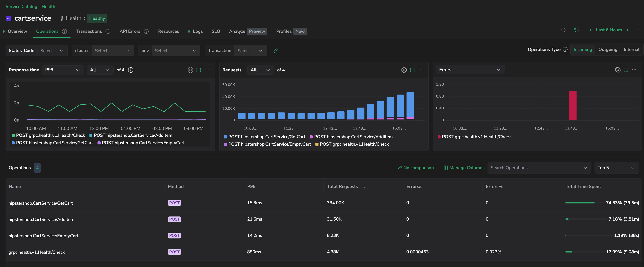Click the edit filters pencil icon

(x=275, y=51)
